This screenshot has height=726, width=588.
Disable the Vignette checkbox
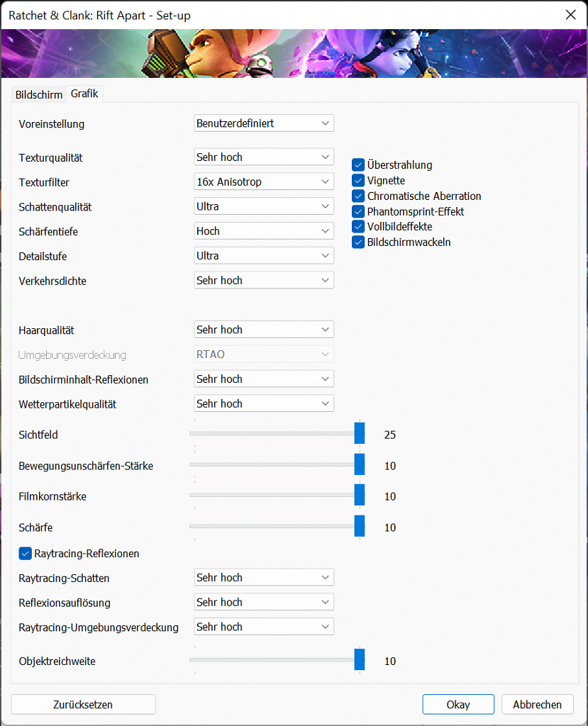358,180
